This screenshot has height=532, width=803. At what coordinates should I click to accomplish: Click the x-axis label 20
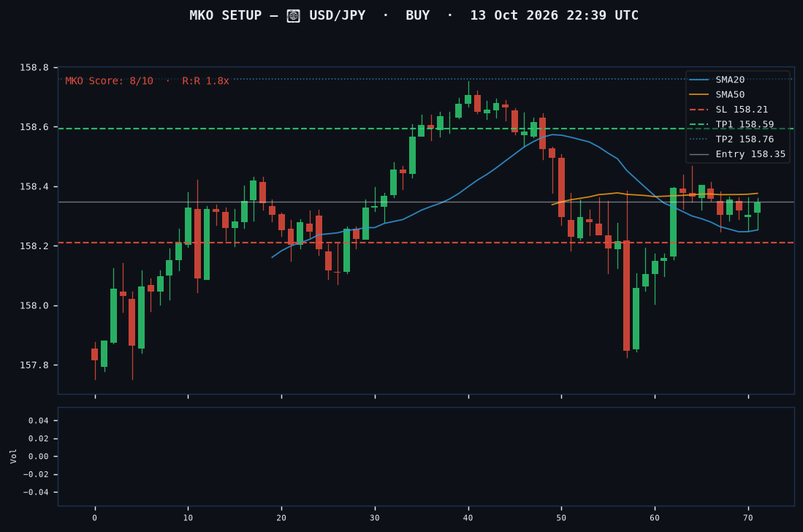coord(281,518)
